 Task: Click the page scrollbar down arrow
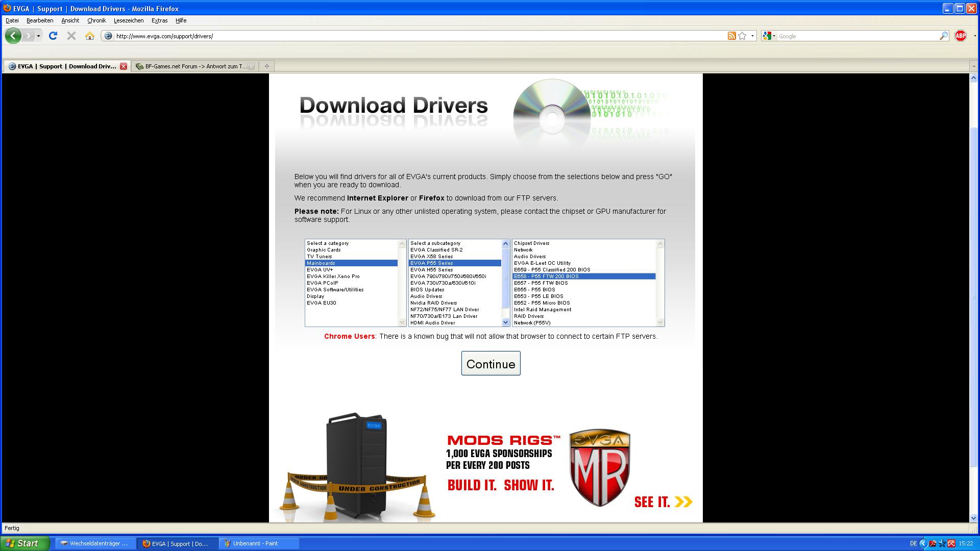973,518
